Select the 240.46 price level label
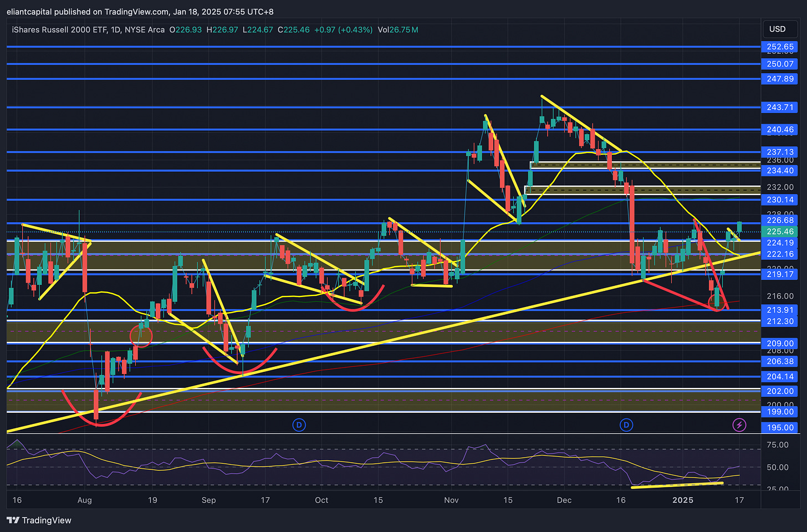This screenshot has height=532, width=807. (x=780, y=130)
